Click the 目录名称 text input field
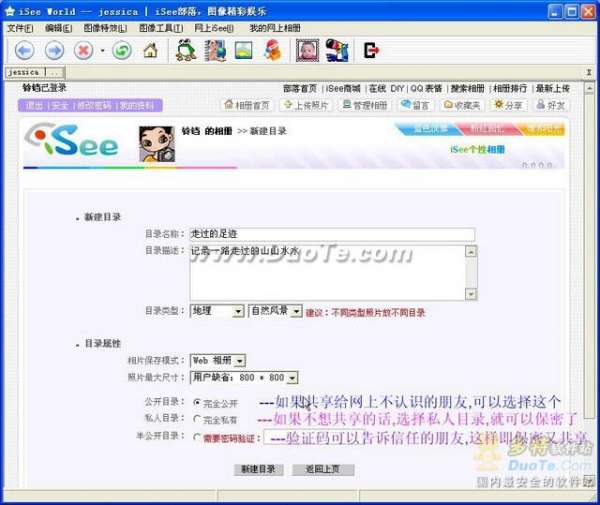This screenshot has width=600, height=505. tap(305, 233)
